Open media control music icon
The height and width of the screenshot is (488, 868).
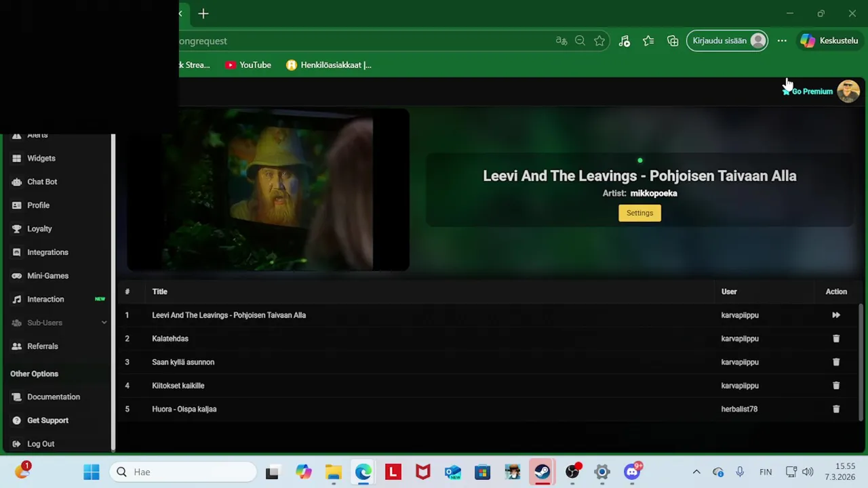(x=625, y=41)
